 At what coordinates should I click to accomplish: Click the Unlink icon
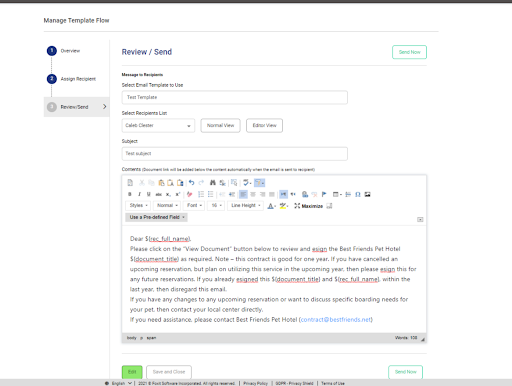(x=314, y=194)
